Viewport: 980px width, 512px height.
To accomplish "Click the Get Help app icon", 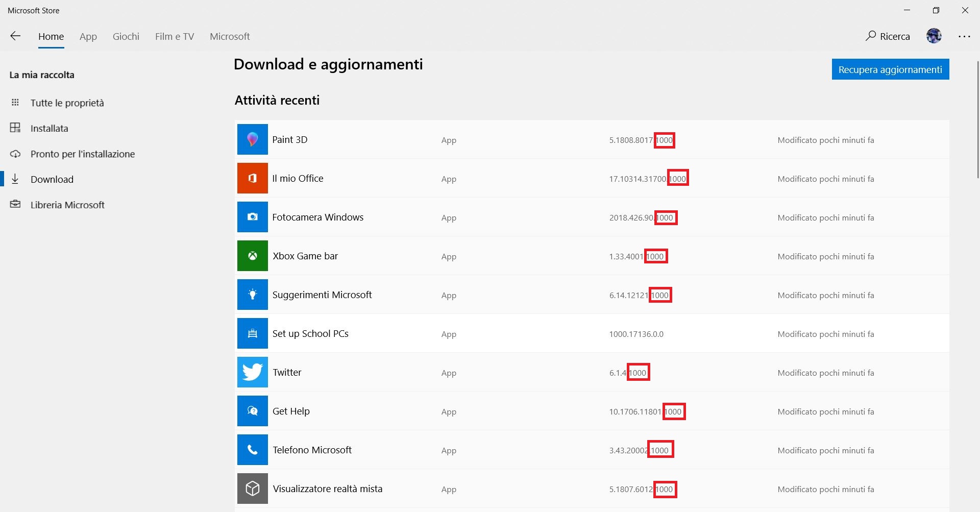I will (253, 411).
